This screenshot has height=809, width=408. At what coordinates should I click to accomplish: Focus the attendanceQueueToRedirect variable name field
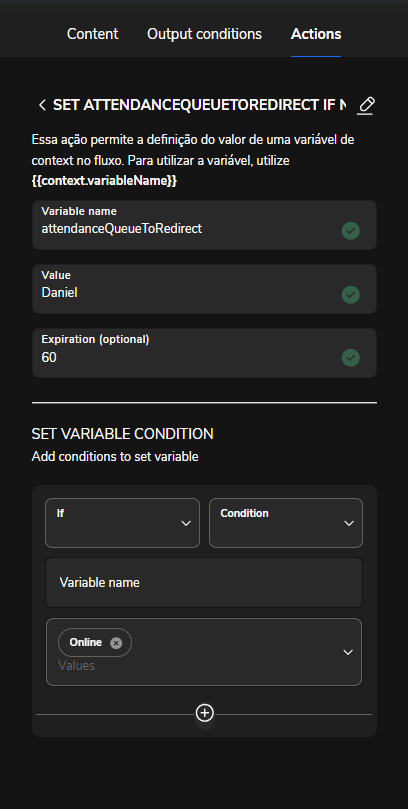[x=204, y=225]
